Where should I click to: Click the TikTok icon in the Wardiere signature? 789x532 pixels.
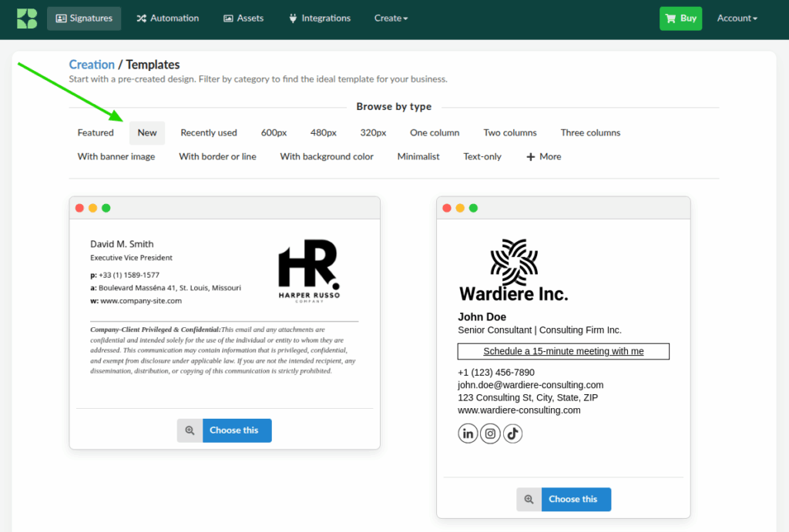[x=513, y=433]
